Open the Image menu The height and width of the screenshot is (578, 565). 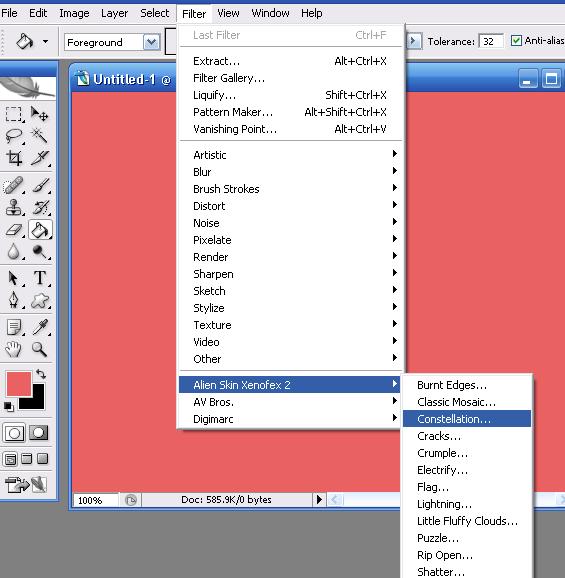click(x=74, y=13)
